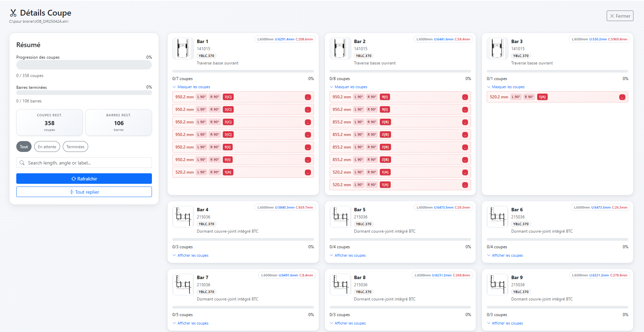Click the red status button on Bar 1's 520.2 mm cut
Image resolution: width=644 pixels, height=332 pixels.
pos(308,173)
